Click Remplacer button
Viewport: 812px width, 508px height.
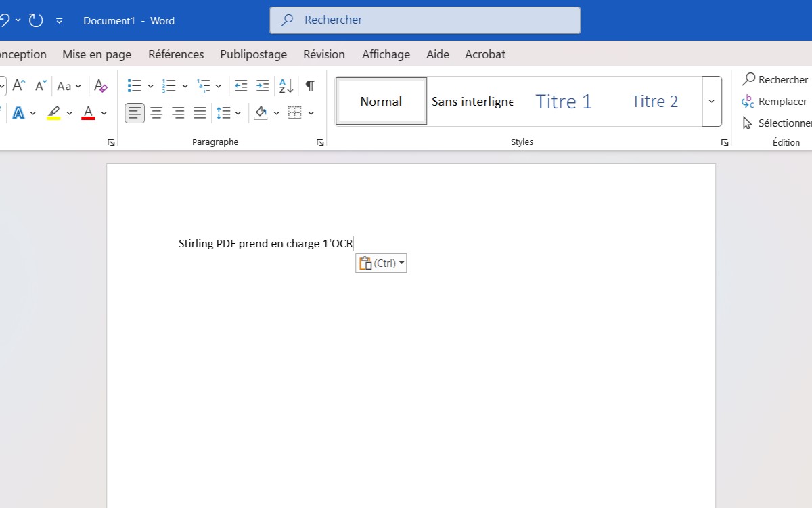point(774,101)
